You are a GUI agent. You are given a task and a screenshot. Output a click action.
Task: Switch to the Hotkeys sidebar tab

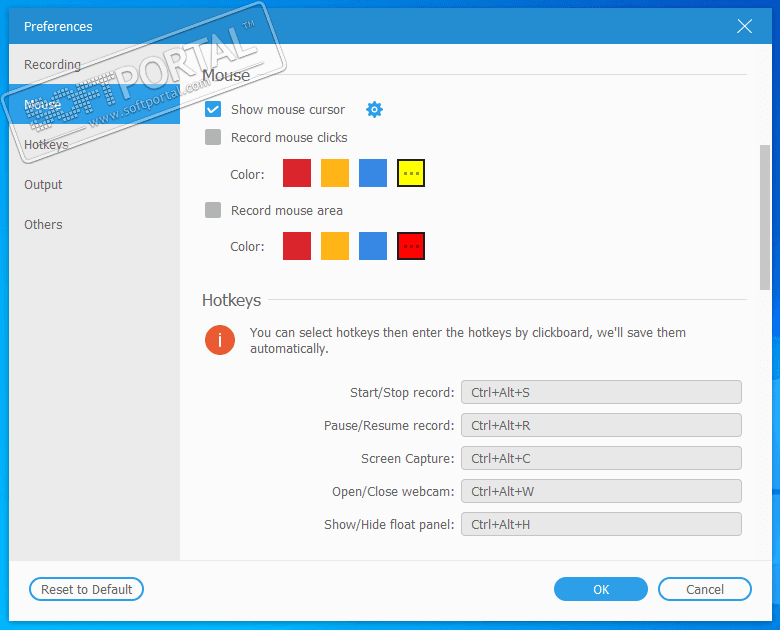pyautogui.click(x=95, y=144)
